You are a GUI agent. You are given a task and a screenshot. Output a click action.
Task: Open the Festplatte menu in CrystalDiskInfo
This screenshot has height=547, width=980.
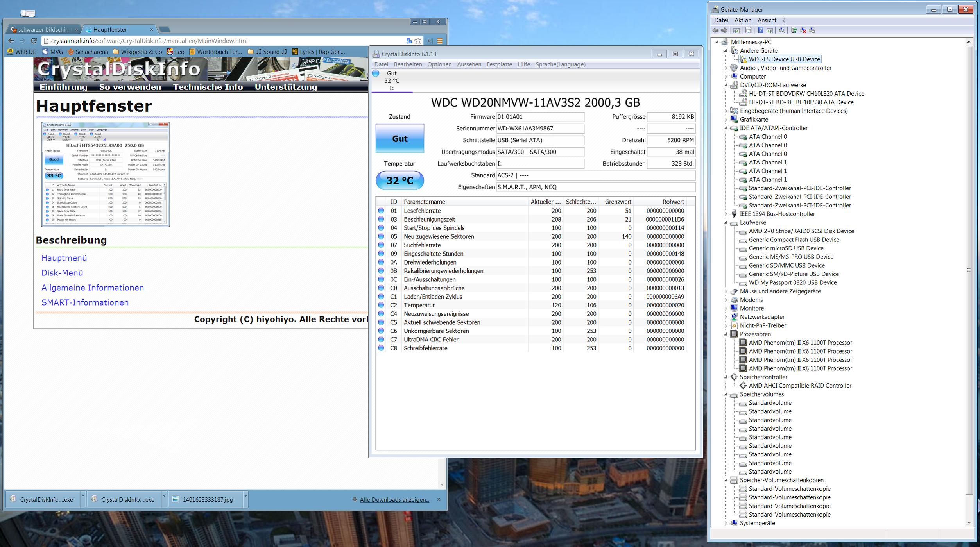tap(499, 64)
